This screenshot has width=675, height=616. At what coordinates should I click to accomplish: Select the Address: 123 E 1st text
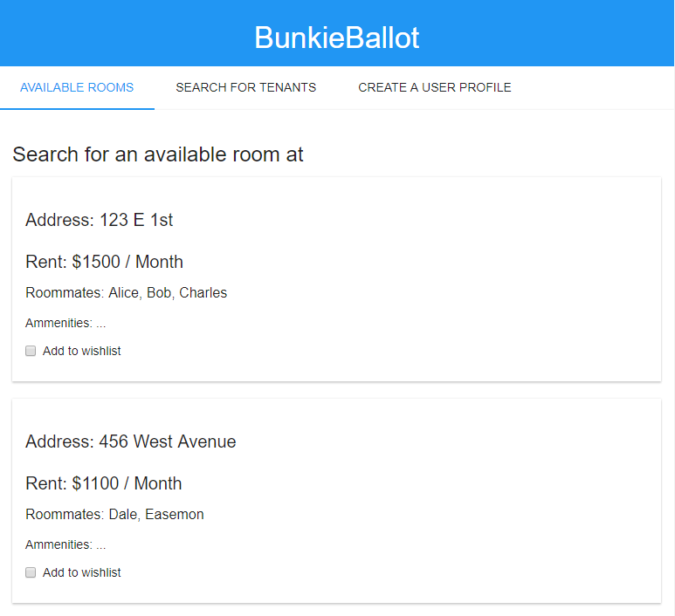click(100, 220)
